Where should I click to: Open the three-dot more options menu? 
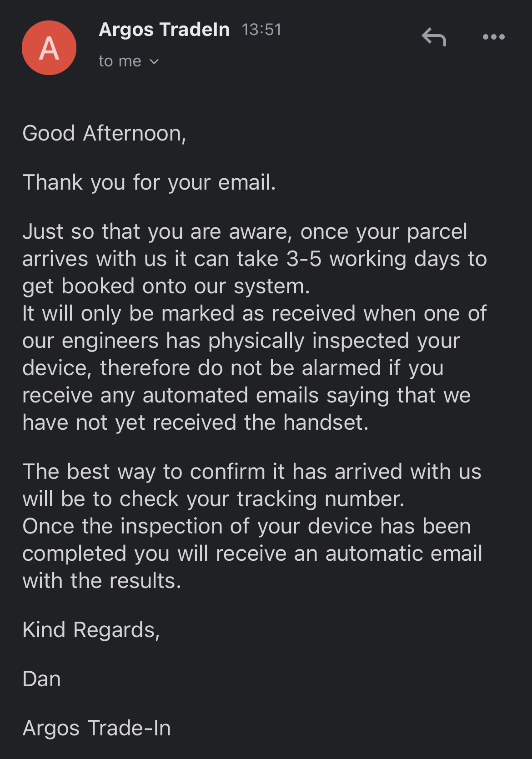tap(494, 37)
